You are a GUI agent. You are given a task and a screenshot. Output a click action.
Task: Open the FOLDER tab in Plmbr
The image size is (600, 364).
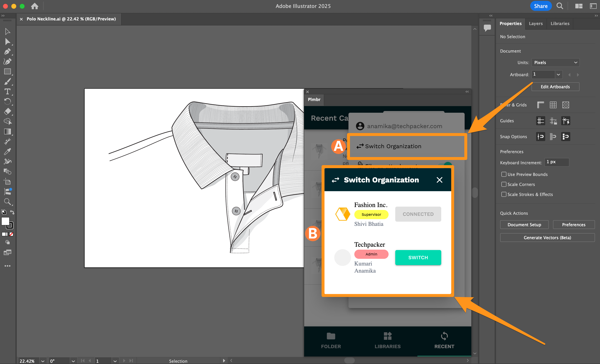coord(331,341)
